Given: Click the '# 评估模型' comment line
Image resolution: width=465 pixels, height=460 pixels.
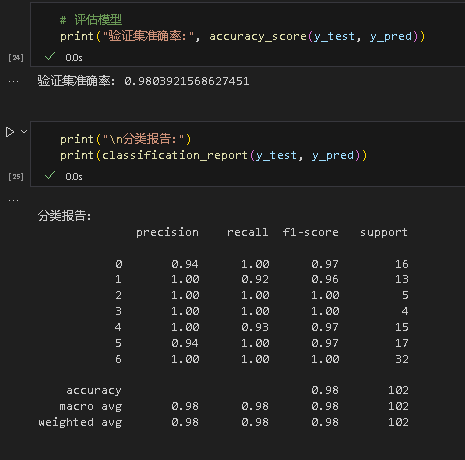Looking at the screenshot, I should 91,20.
